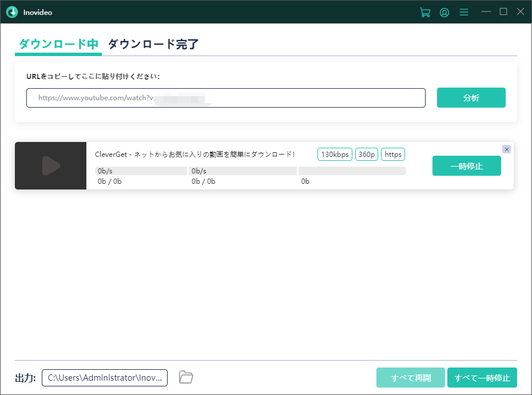Image resolution: width=532 pixels, height=395 pixels.
Task: Open the user account icon
Action: coord(444,13)
